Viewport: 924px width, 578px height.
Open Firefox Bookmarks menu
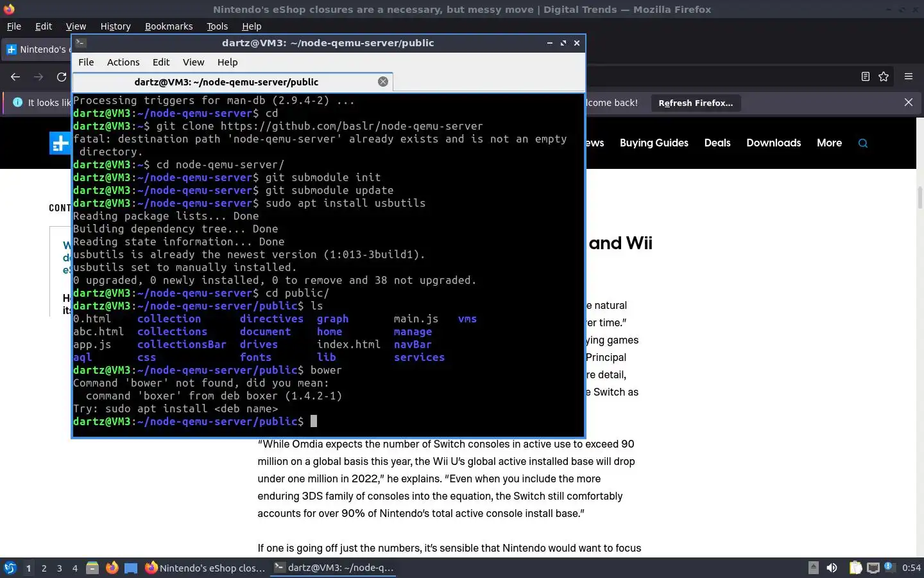click(x=169, y=26)
